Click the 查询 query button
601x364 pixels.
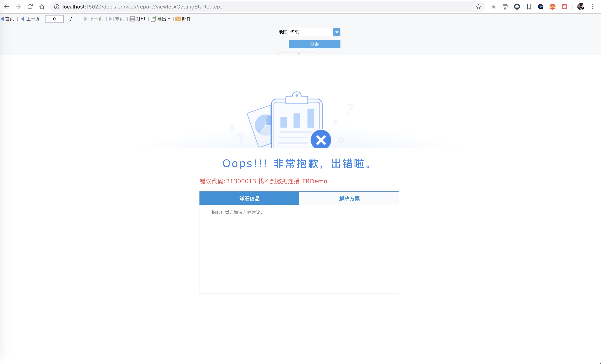(314, 44)
